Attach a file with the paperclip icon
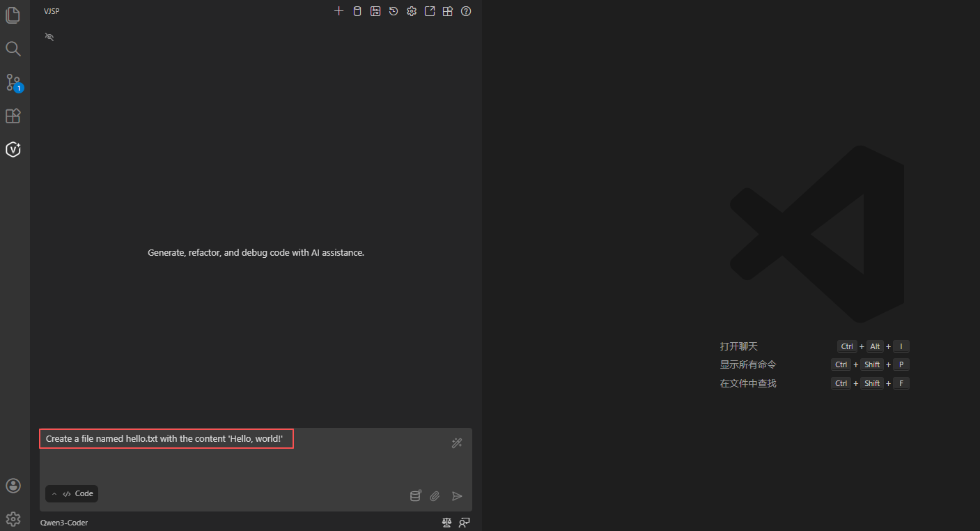The image size is (980, 531). [x=435, y=496]
